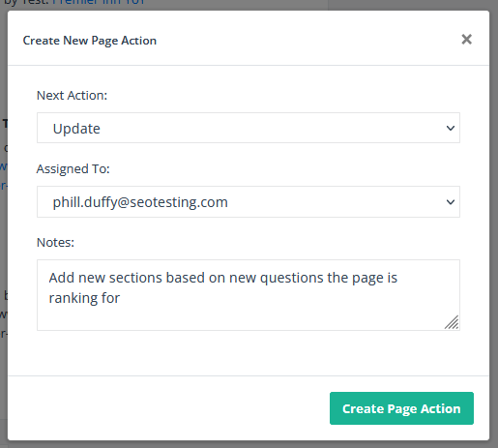Click into the Notes text area
Viewport: 498px width, 448px height.
coord(249,295)
